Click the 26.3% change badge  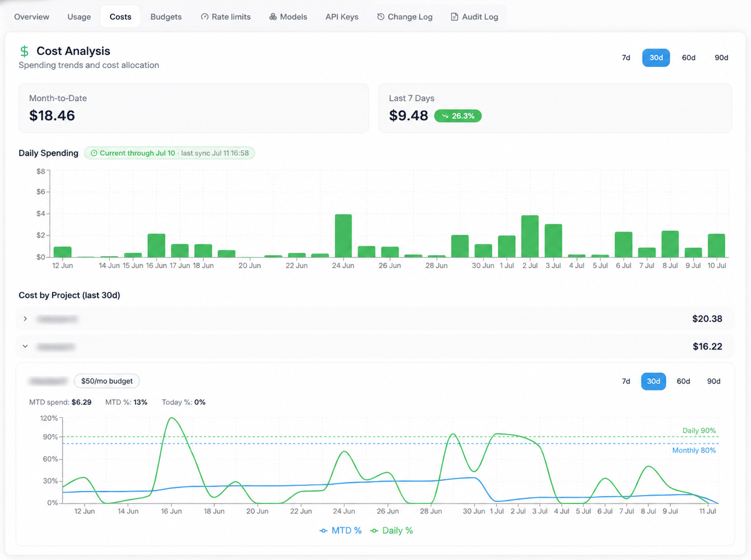coord(458,116)
